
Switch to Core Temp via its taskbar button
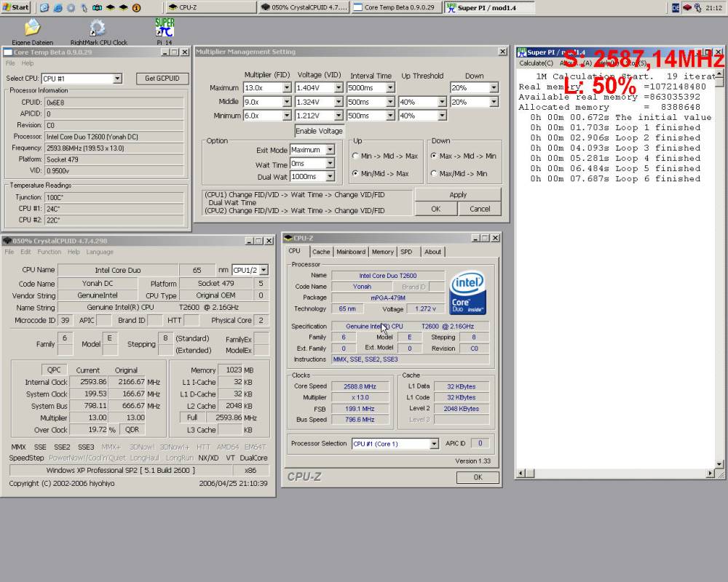(396, 7)
